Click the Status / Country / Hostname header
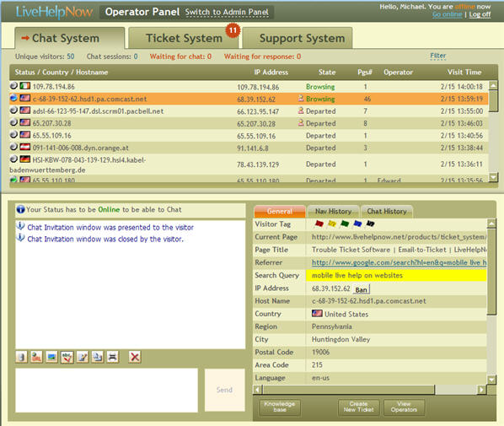Image resolution: width=504 pixels, height=426 pixels. coord(62,72)
